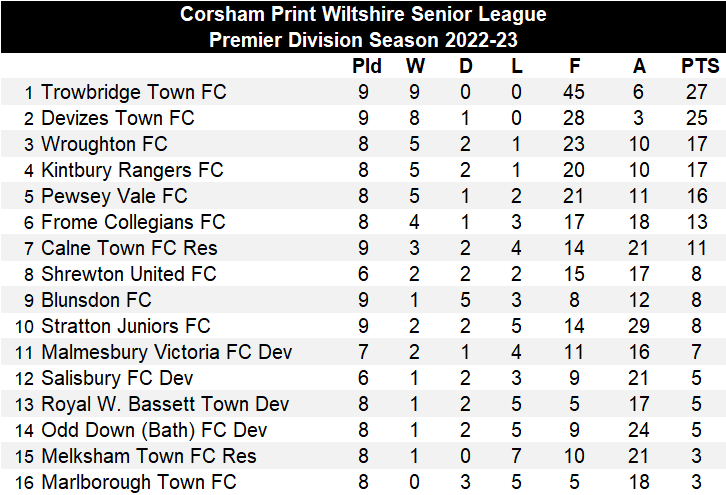Click Frome Collegians FC team name
The width and height of the screenshot is (726, 495).
(133, 222)
